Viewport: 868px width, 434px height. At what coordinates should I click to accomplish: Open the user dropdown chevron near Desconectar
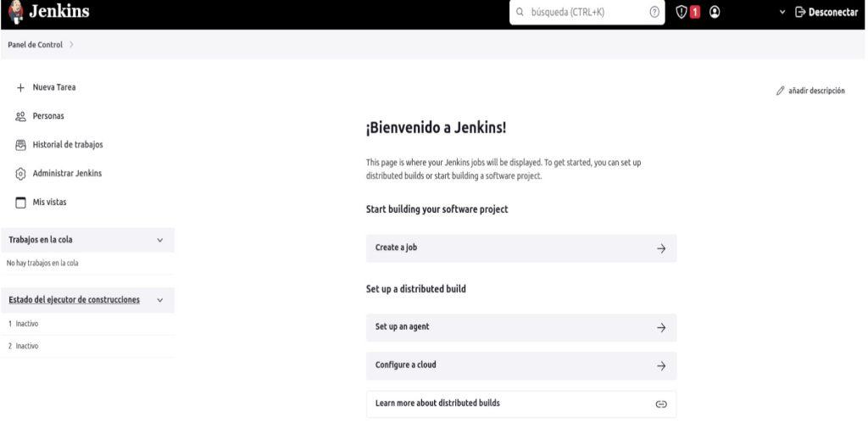[782, 12]
